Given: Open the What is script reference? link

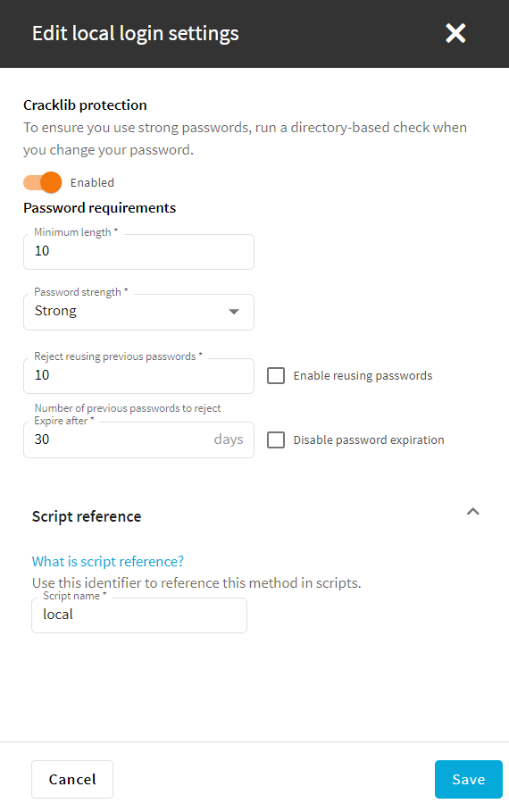Looking at the screenshot, I should (108, 561).
